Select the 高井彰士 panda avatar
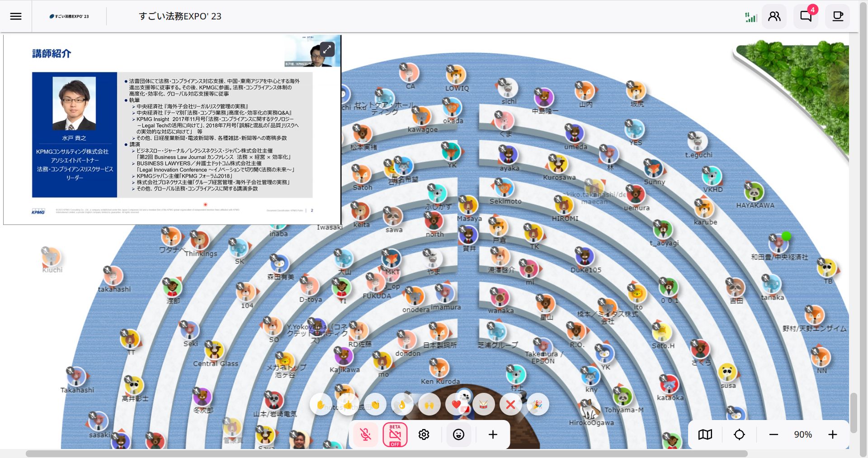This screenshot has height=458, width=868. click(x=134, y=385)
